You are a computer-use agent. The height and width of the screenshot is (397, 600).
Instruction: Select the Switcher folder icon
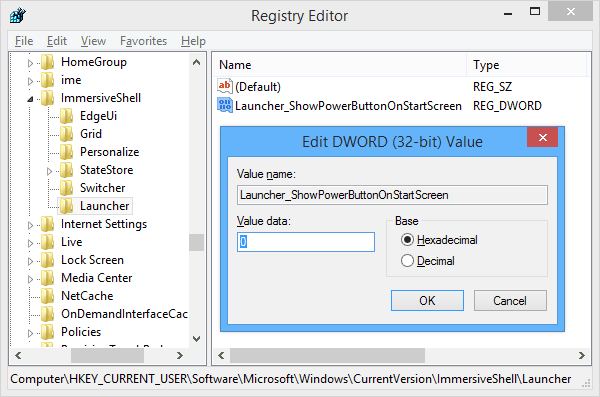pos(67,188)
